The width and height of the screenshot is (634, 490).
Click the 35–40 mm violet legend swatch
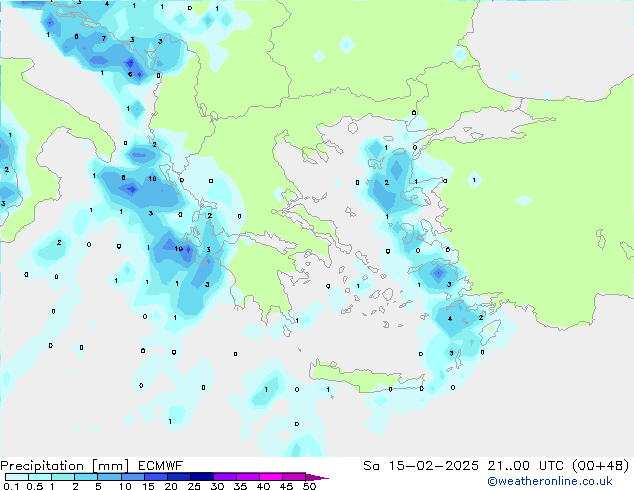[248, 477]
